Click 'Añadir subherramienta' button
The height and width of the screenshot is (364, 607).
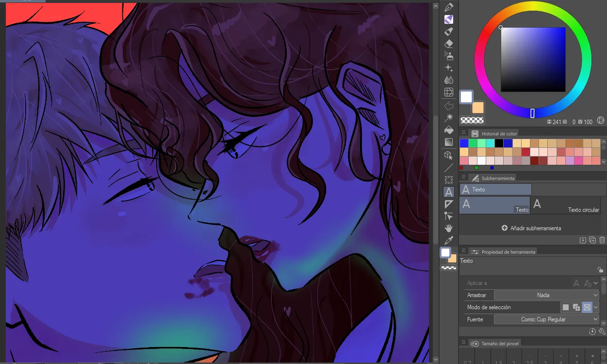pos(531,228)
